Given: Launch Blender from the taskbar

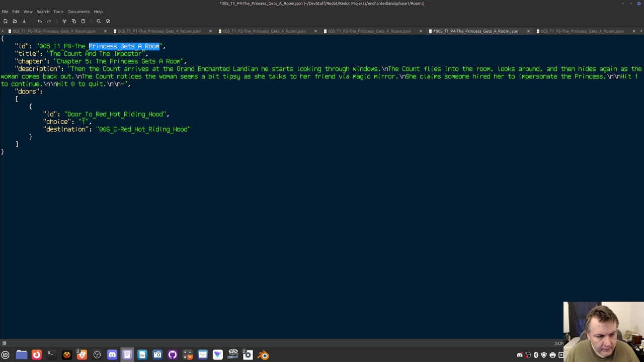Looking at the screenshot, I should (263, 355).
